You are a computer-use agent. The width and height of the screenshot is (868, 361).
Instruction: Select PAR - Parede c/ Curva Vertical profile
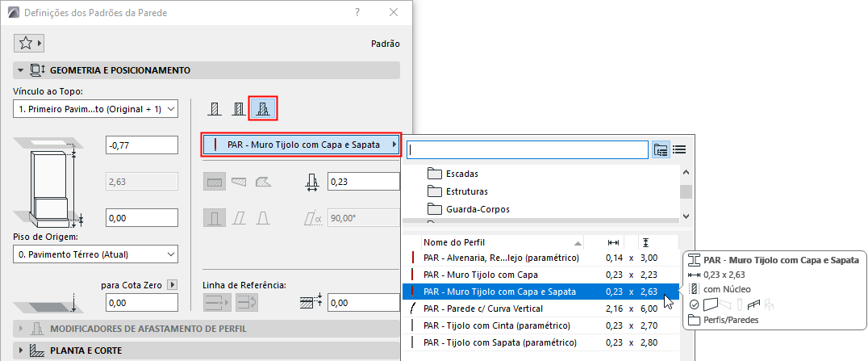(x=540, y=309)
